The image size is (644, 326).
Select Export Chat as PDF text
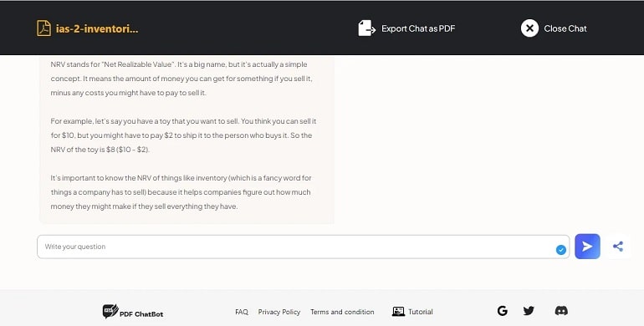click(418, 28)
